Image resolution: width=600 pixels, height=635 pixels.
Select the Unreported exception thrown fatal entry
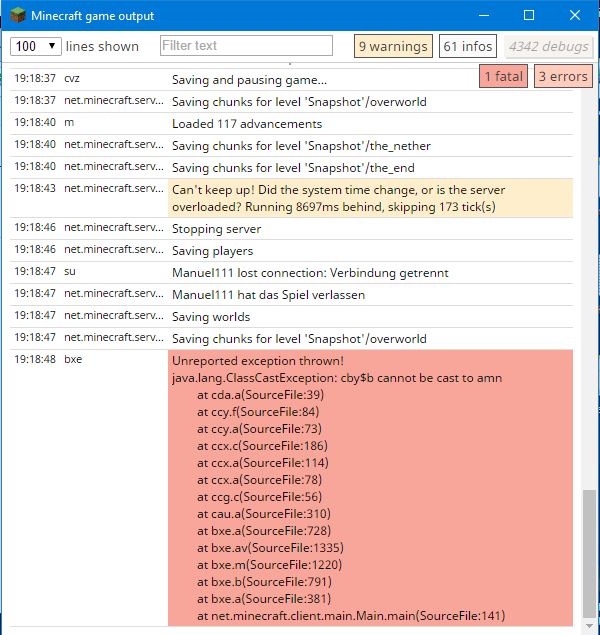(x=370, y=487)
